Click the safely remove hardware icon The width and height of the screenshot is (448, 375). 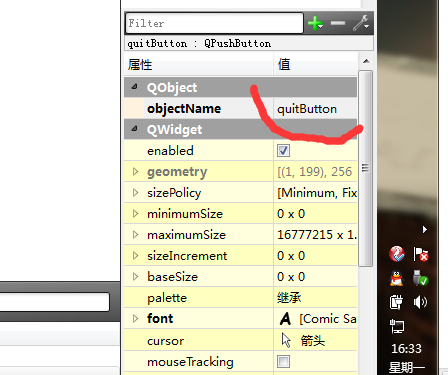[x=420, y=278]
